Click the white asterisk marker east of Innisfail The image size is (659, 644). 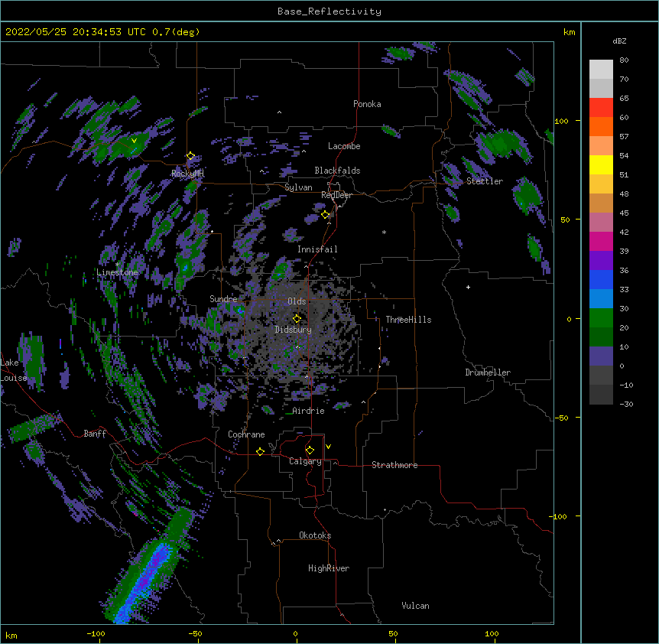pos(384,232)
